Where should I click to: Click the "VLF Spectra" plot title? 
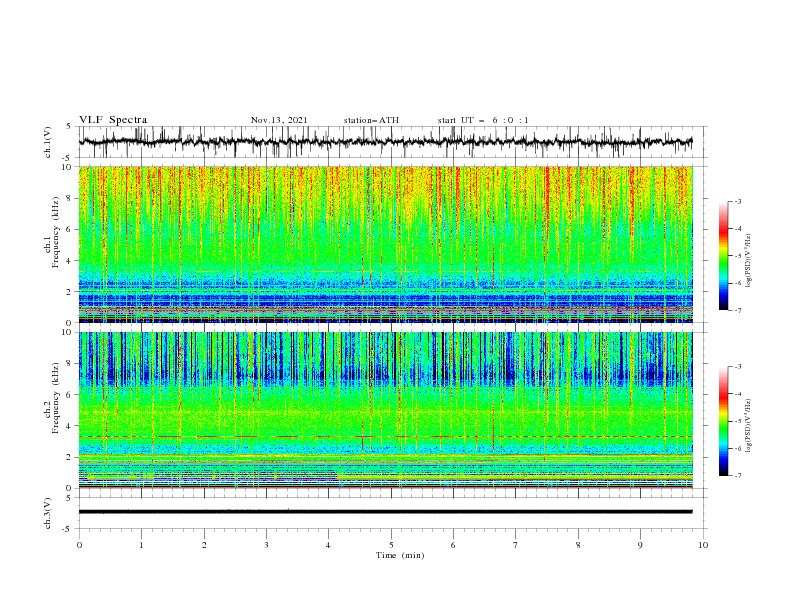click(x=113, y=120)
